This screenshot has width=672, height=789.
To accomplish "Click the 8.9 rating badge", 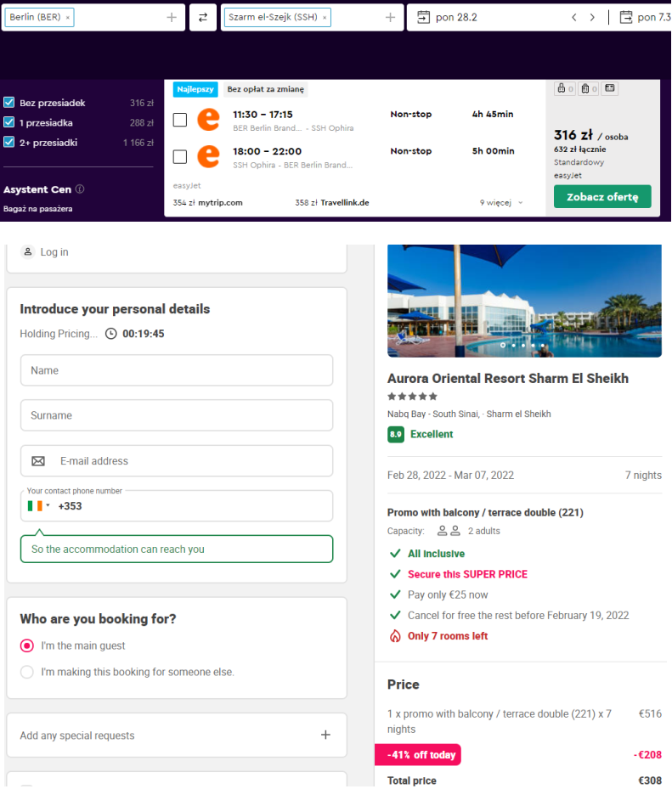I will tap(396, 434).
